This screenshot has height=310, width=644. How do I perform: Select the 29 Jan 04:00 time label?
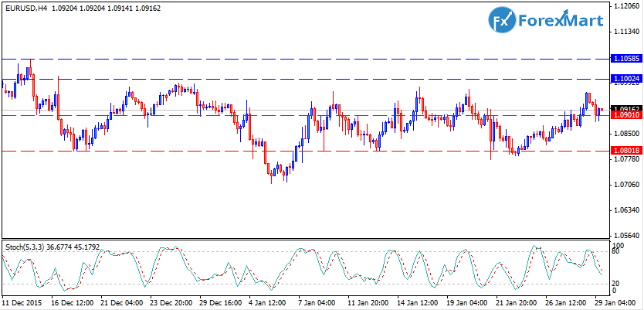click(615, 303)
